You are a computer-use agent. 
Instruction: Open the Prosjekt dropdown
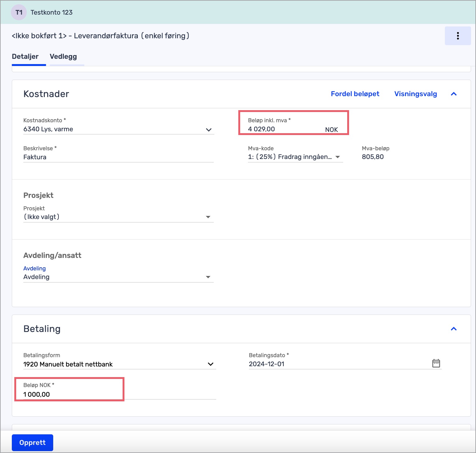[119, 217]
